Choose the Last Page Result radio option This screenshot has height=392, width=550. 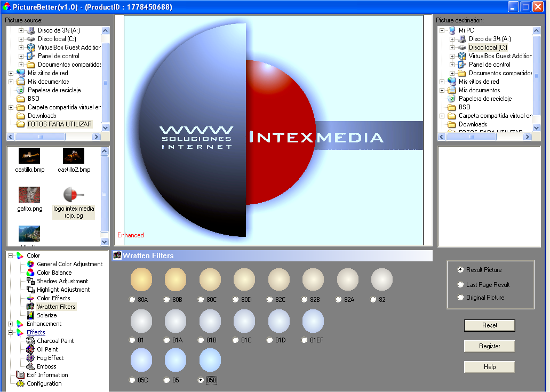pyautogui.click(x=460, y=284)
